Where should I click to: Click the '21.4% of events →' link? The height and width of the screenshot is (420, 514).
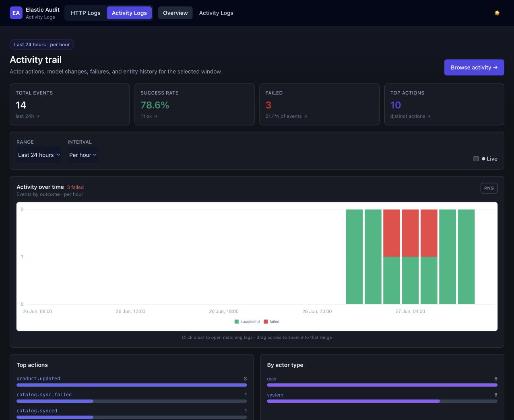(286, 116)
